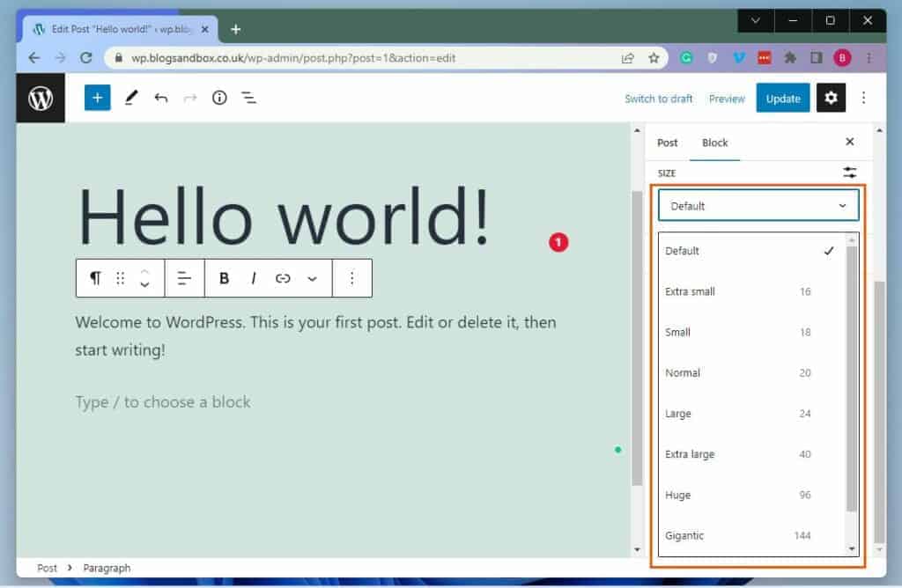Toggle bold formatting on the paragraph
The width and height of the screenshot is (902, 588).
point(224,278)
